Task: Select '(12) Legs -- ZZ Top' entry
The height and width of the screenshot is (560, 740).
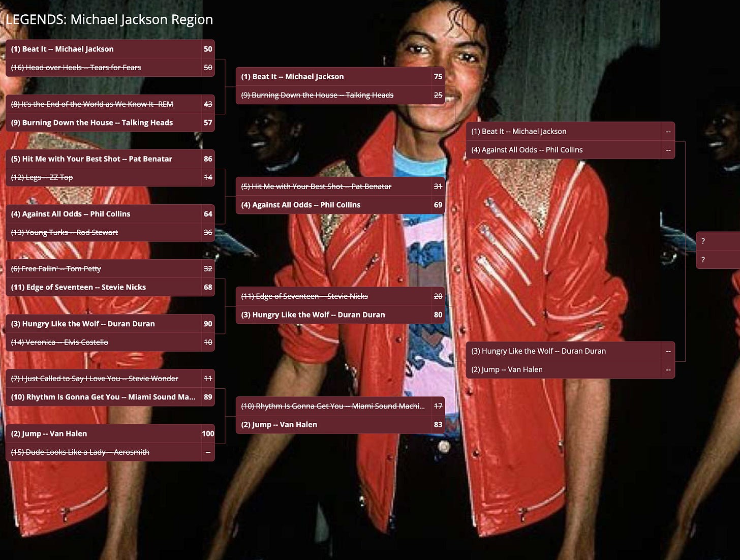Action: pos(110,177)
